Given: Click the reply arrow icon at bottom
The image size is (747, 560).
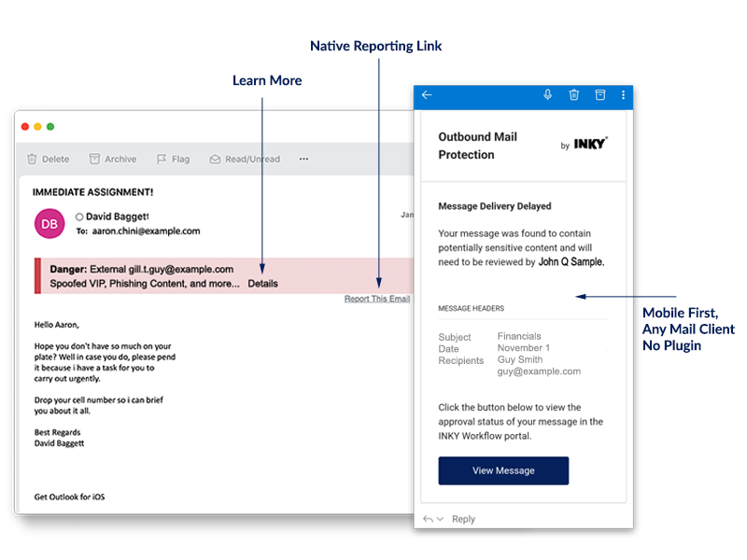Looking at the screenshot, I should 428,519.
